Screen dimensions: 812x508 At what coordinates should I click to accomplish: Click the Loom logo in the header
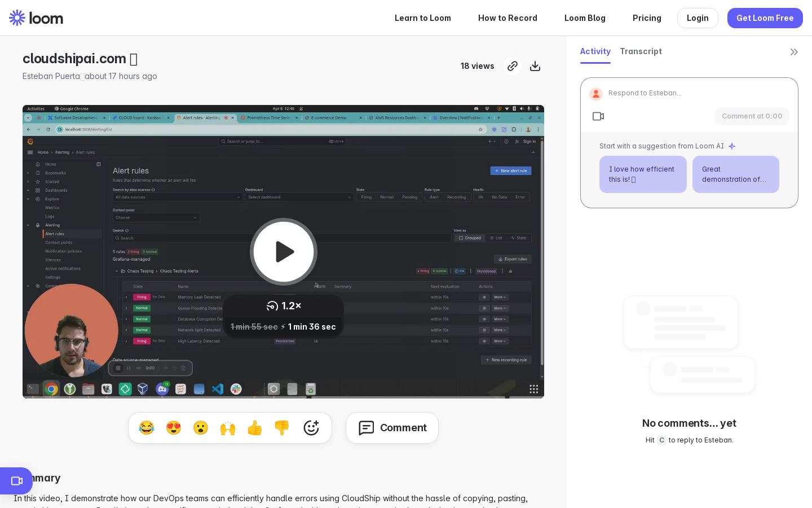(36, 18)
